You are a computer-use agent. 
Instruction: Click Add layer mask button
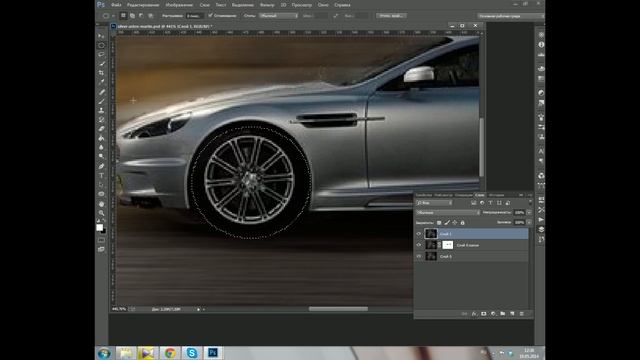click(x=484, y=314)
